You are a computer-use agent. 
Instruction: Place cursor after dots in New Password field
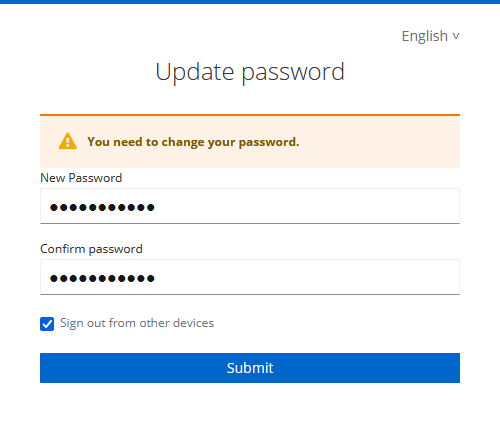156,207
